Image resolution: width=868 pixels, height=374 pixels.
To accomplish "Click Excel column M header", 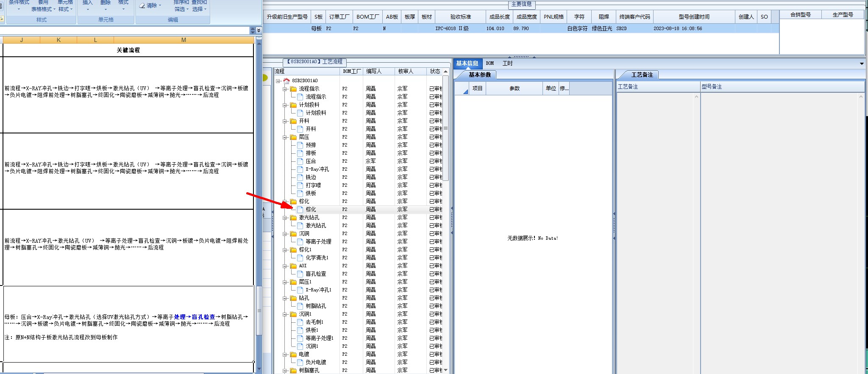I will click(x=184, y=40).
